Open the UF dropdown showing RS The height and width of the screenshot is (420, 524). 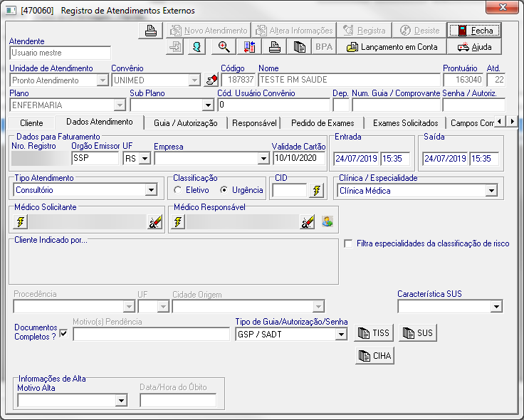tap(145, 158)
